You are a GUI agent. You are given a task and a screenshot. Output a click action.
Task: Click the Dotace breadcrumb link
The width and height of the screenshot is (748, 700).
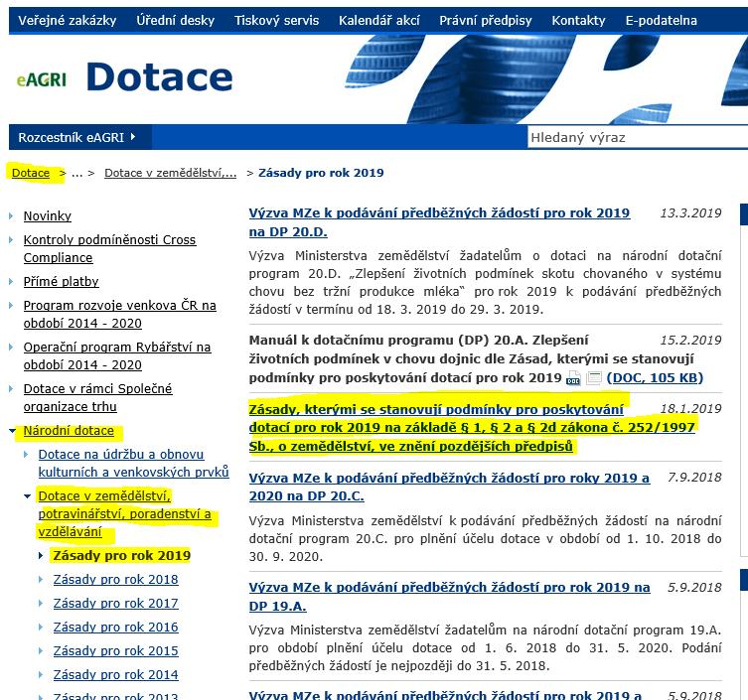(31, 173)
